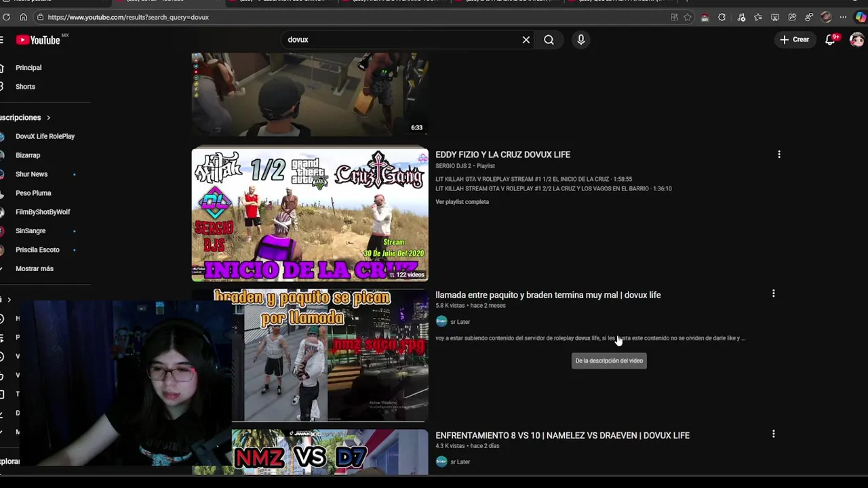
Task: Click the llamada video description snippet
Action: [x=590, y=338]
